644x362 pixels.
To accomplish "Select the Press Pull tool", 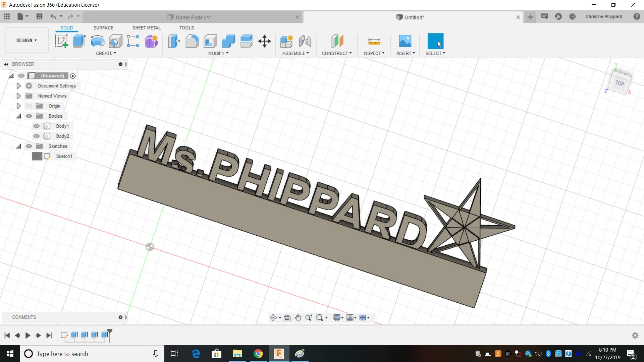I will point(174,41).
